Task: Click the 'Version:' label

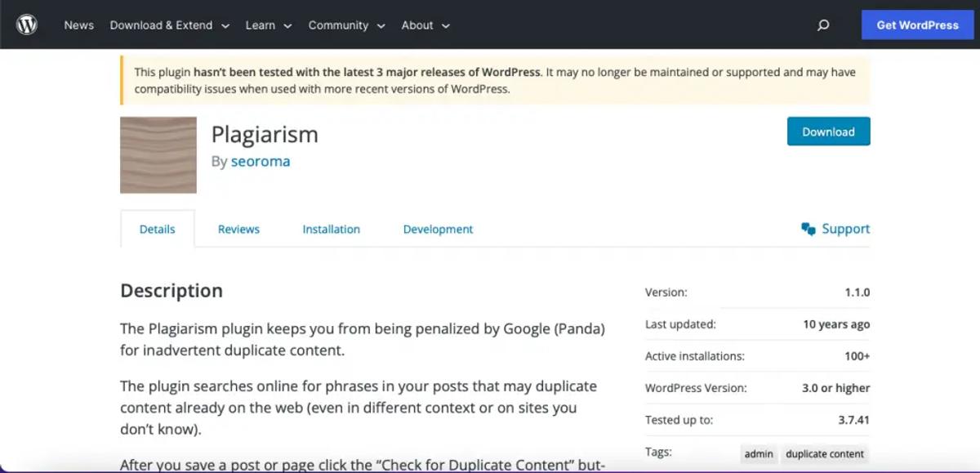Action: coord(666,292)
